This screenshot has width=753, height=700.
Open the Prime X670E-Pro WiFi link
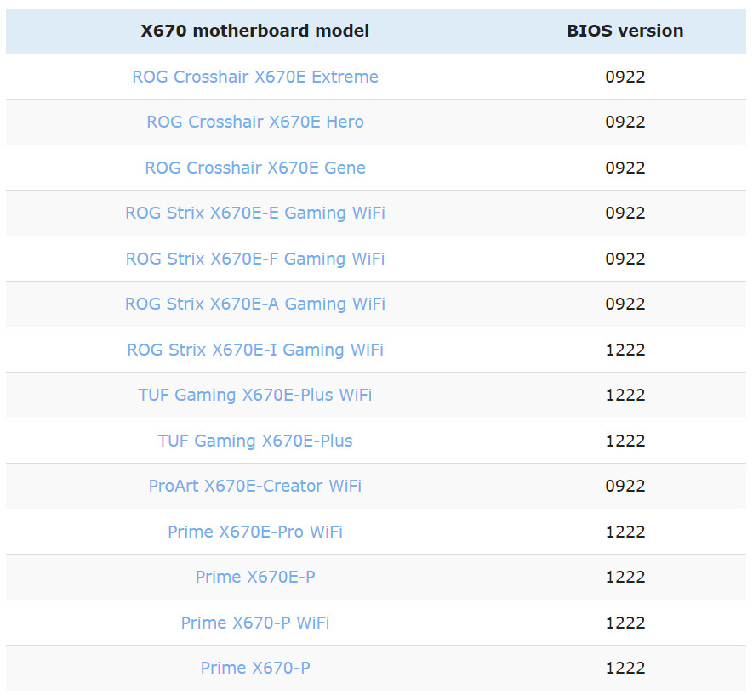[x=255, y=532]
